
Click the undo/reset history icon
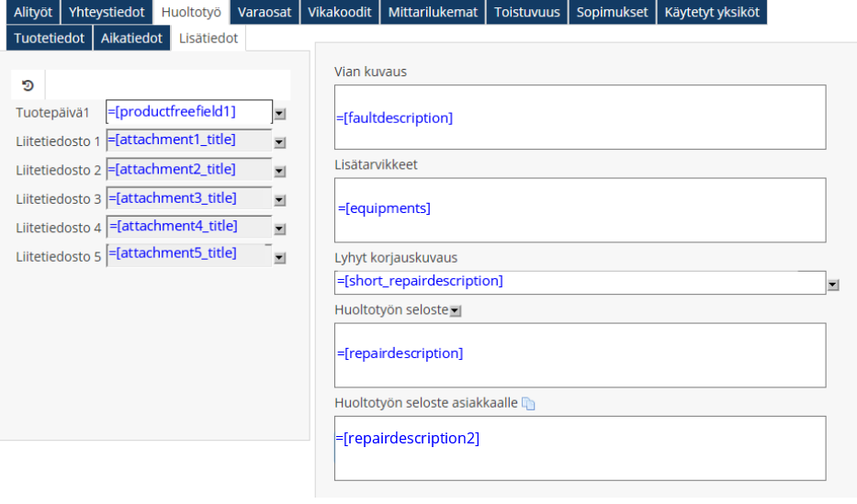28,85
